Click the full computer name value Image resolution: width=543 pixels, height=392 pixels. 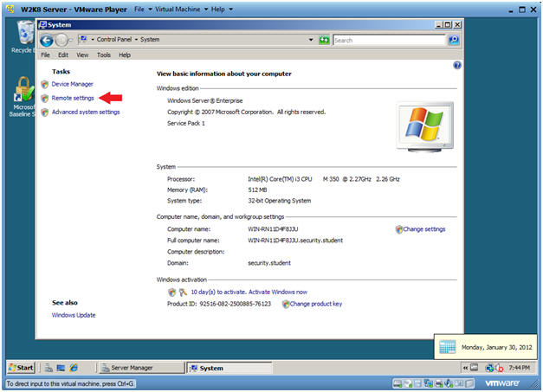click(x=295, y=241)
